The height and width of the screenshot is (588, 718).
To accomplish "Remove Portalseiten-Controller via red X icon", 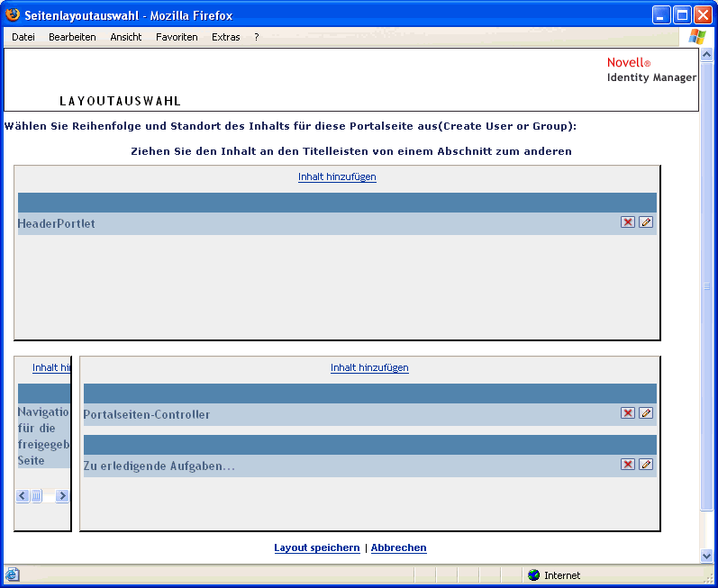I will [x=628, y=413].
